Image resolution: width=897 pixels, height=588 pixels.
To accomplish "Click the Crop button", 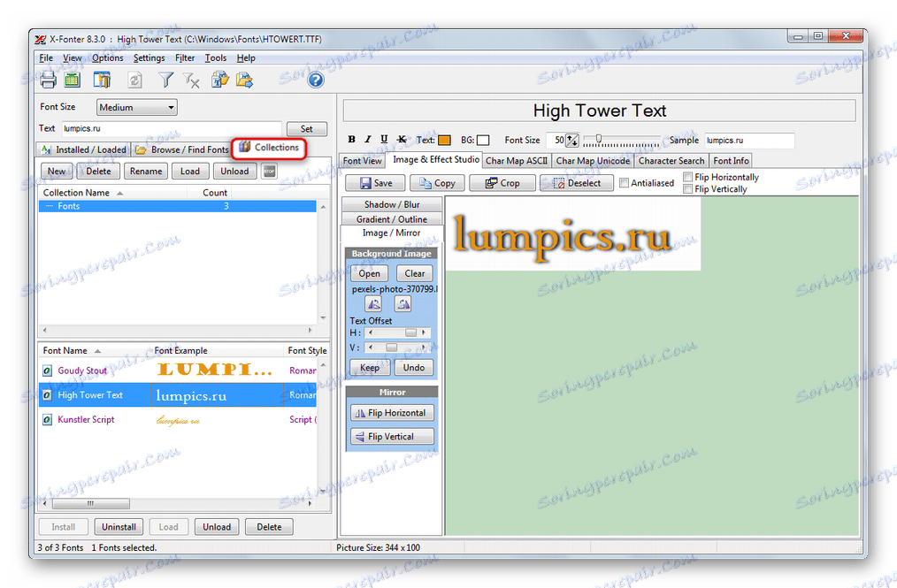I will pyautogui.click(x=502, y=183).
